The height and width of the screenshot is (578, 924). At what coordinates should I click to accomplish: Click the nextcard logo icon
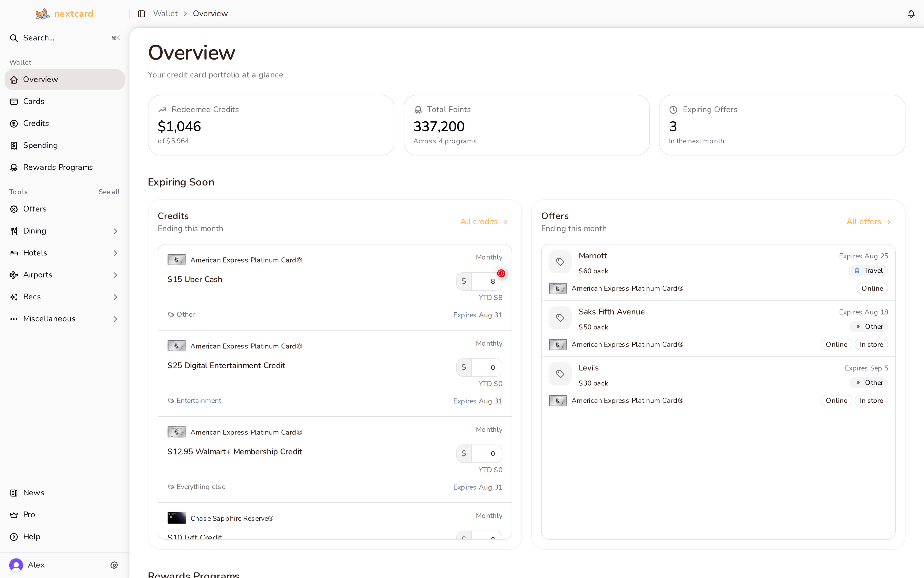point(42,14)
